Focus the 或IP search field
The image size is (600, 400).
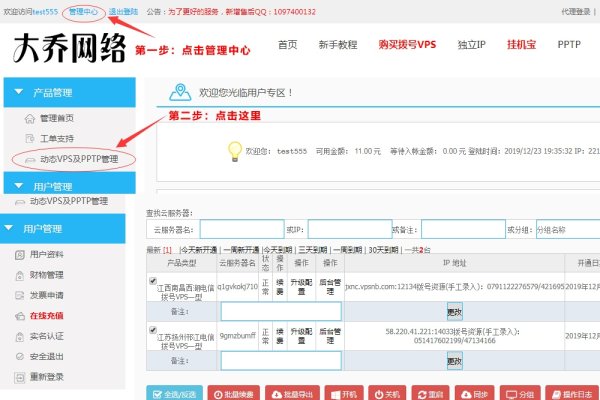tap(350, 229)
